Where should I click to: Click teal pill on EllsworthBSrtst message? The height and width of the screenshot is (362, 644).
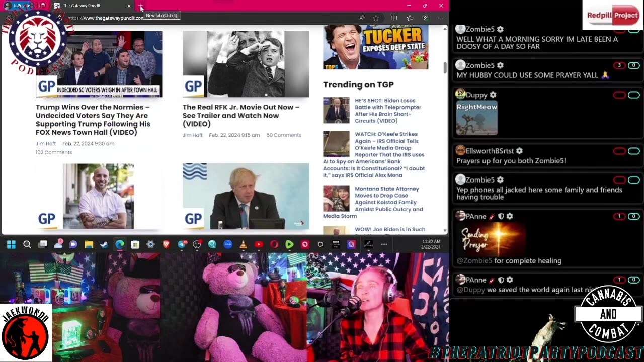pyautogui.click(x=633, y=151)
